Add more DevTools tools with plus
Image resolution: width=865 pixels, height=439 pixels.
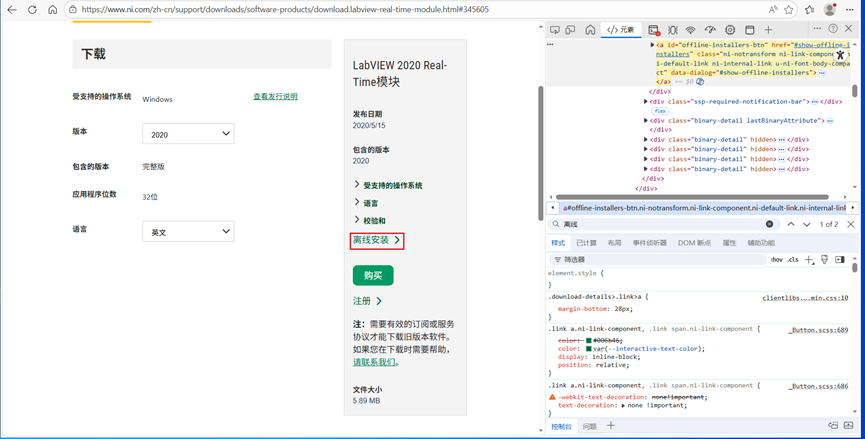tap(768, 30)
